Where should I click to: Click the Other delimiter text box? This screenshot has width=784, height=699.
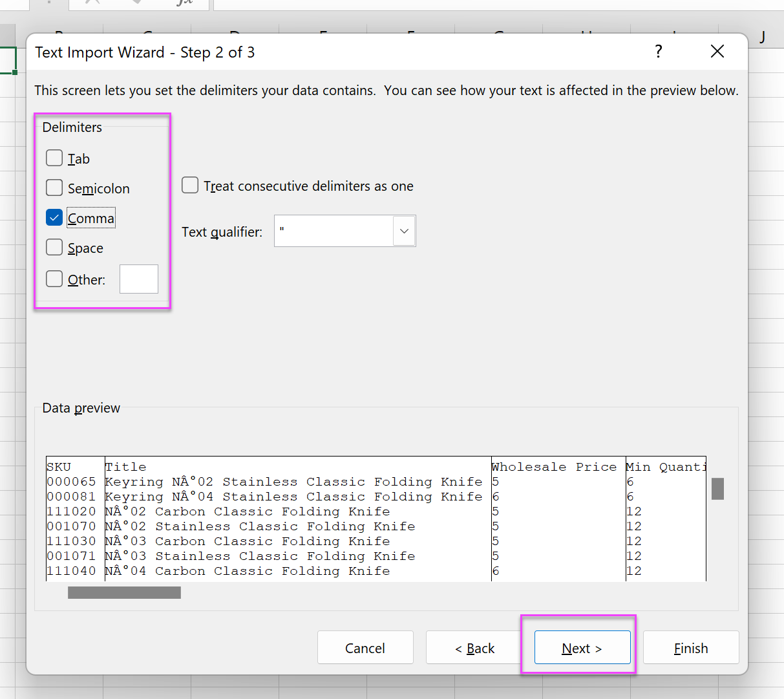click(x=139, y=279)
